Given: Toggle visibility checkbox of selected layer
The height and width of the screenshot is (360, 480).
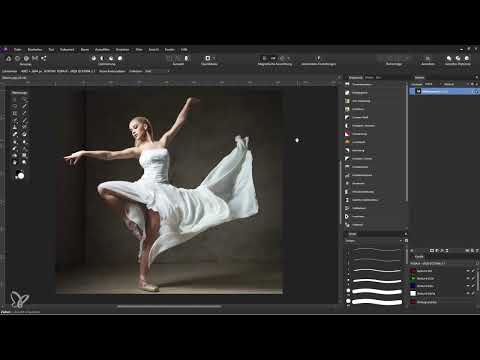Looking at the screenshot, I should (x=476, y=91).
